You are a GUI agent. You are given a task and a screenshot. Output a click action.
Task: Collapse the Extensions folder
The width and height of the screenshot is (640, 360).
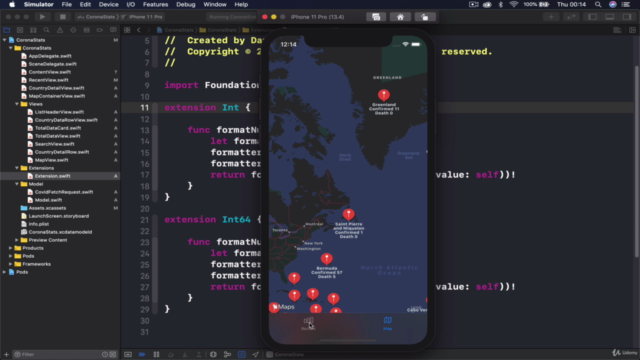(x=17, y=168)
